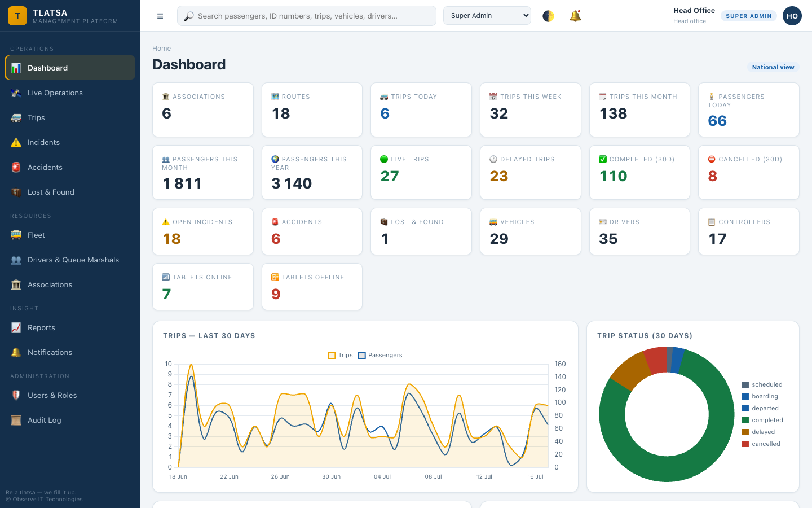Click the Home breadcrumb

pyautogui.click(x=161, y=49)
